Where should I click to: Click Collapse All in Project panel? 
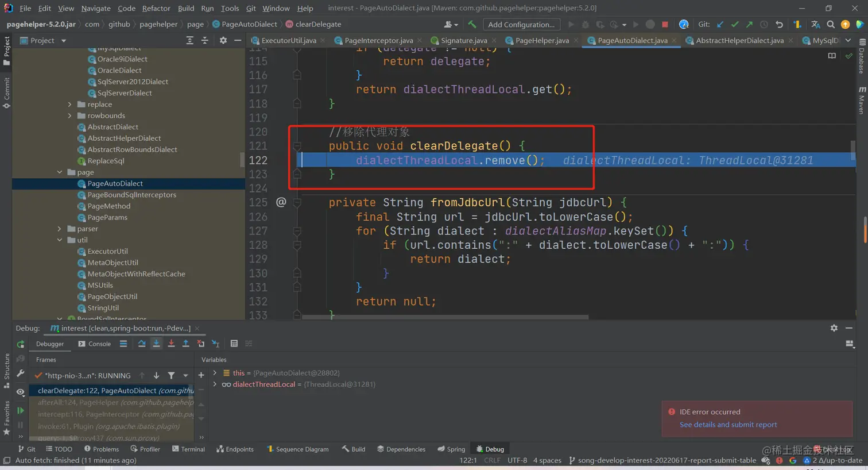click(204, 40)
